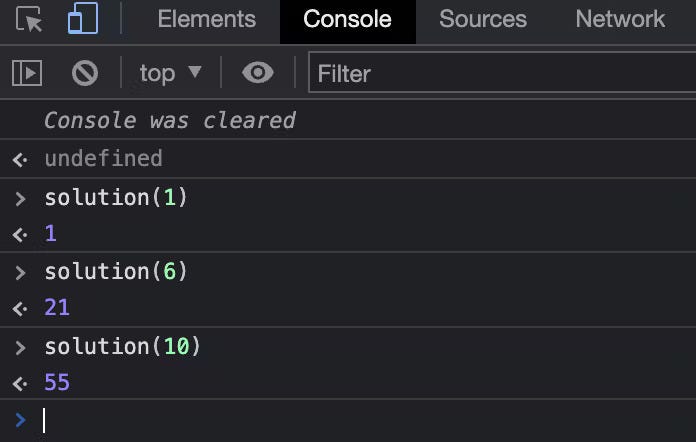
Task: Click the dropdown arrow beside top
Action: click(195, 71)
